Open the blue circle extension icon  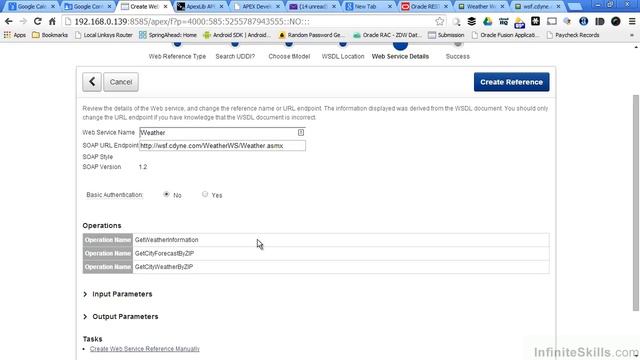(584, 22)
